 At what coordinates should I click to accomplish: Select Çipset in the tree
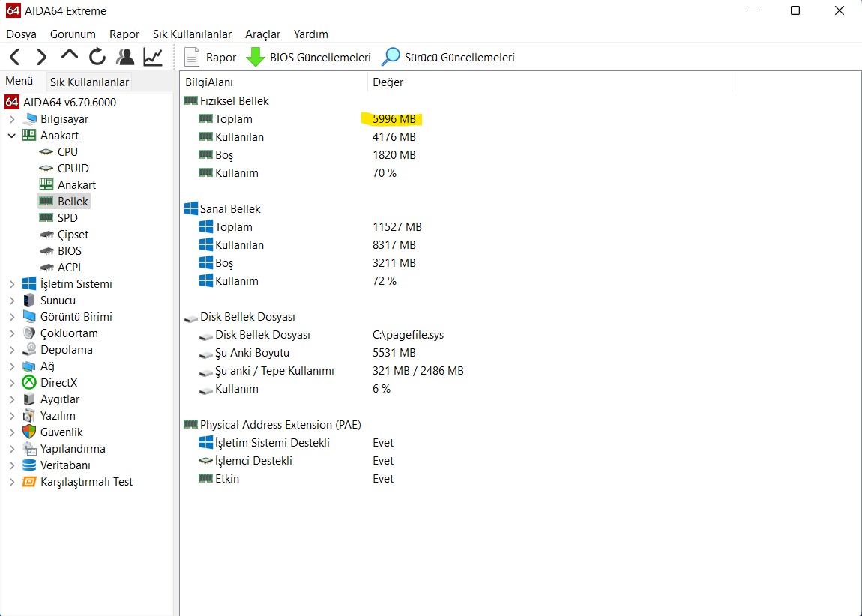[x=73, y=235]
